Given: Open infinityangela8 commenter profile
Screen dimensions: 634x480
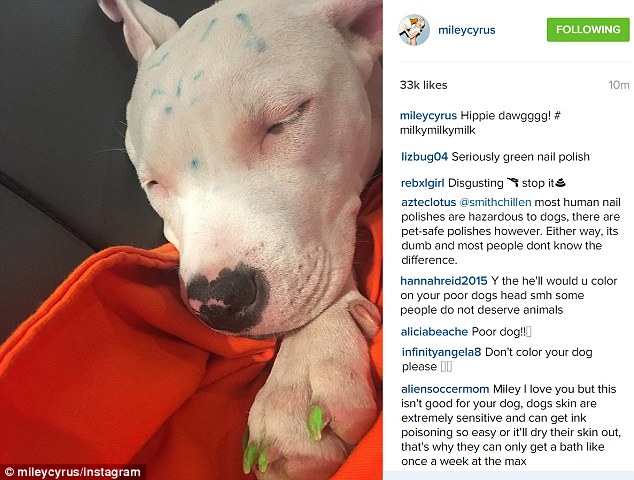Looking at the screenshot, I should pos(442,352).
